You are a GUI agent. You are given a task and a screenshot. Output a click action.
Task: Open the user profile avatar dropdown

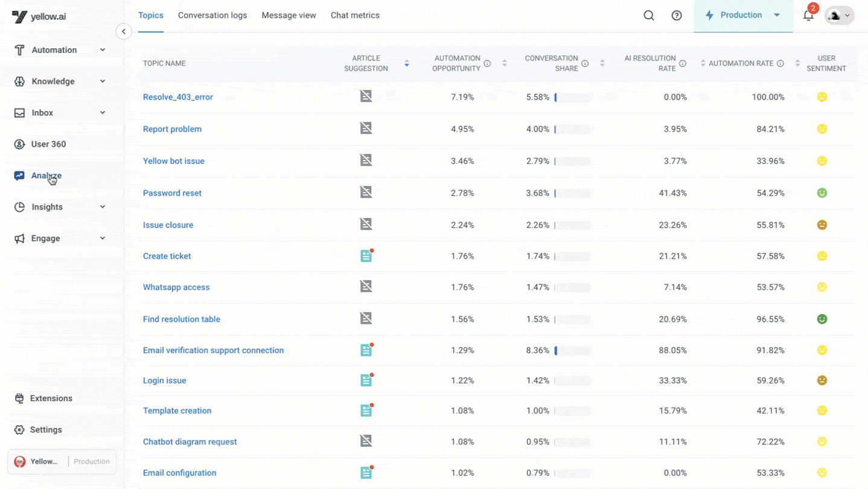point(839,16)
